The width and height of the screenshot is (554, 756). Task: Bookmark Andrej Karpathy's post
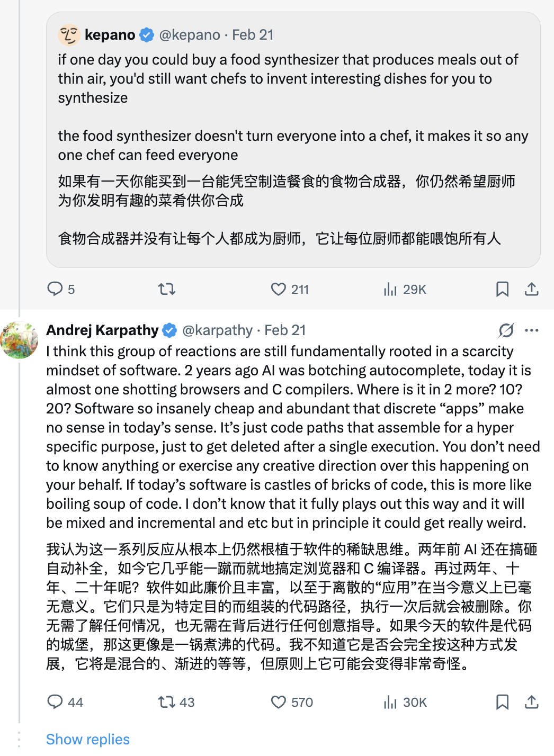[502, 702]
